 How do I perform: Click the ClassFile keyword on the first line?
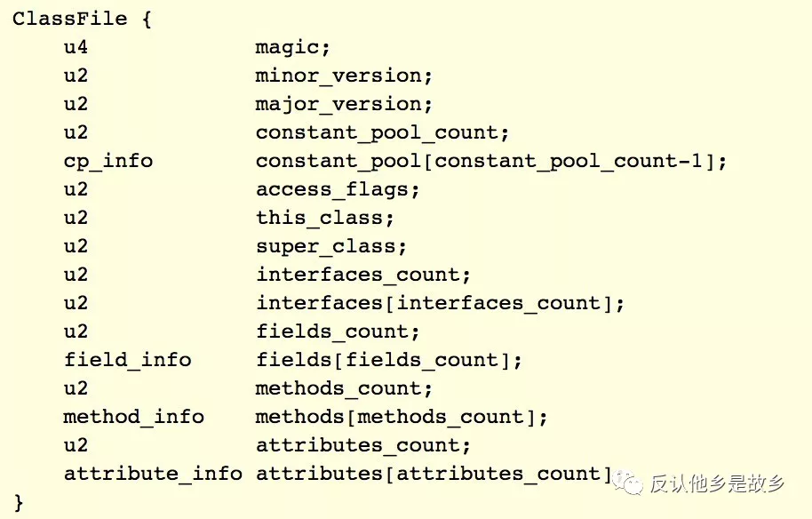pyautogui.click(x=69, y=19)
